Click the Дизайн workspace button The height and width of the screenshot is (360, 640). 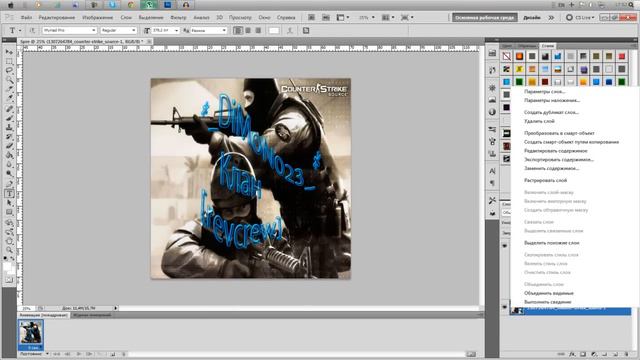pos(531,18)
